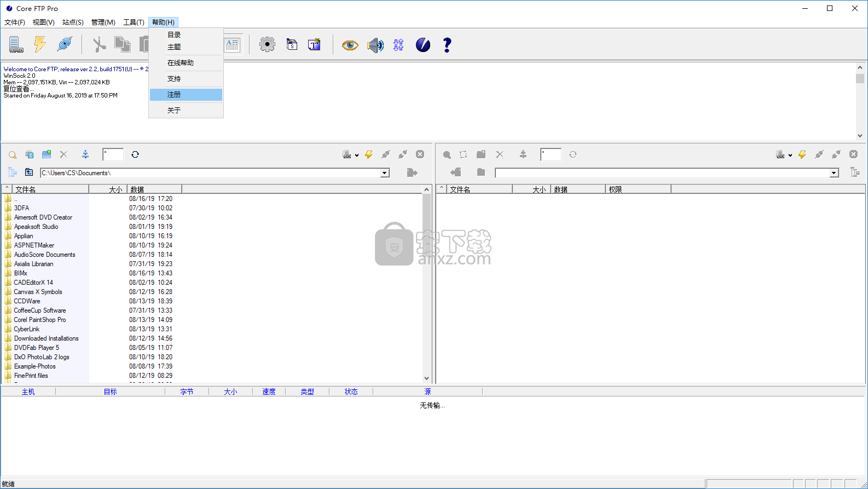Open the 站点(S) menu

coord(73,22)
